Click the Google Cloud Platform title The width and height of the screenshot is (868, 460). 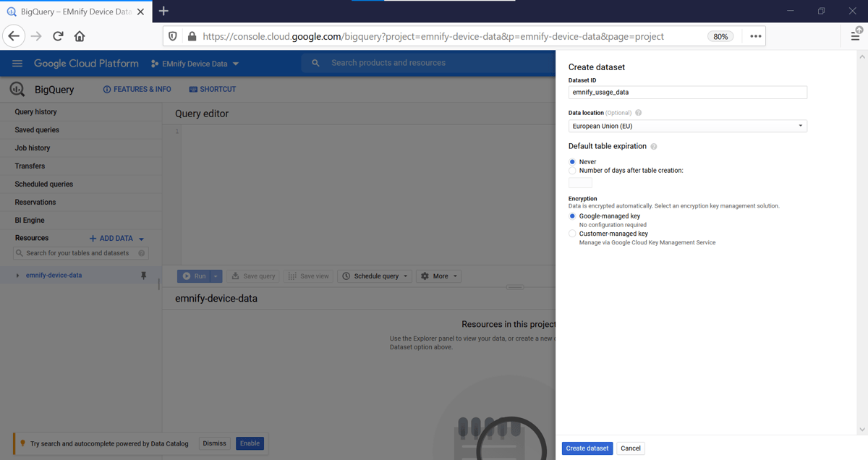click(x=86, y=64)
